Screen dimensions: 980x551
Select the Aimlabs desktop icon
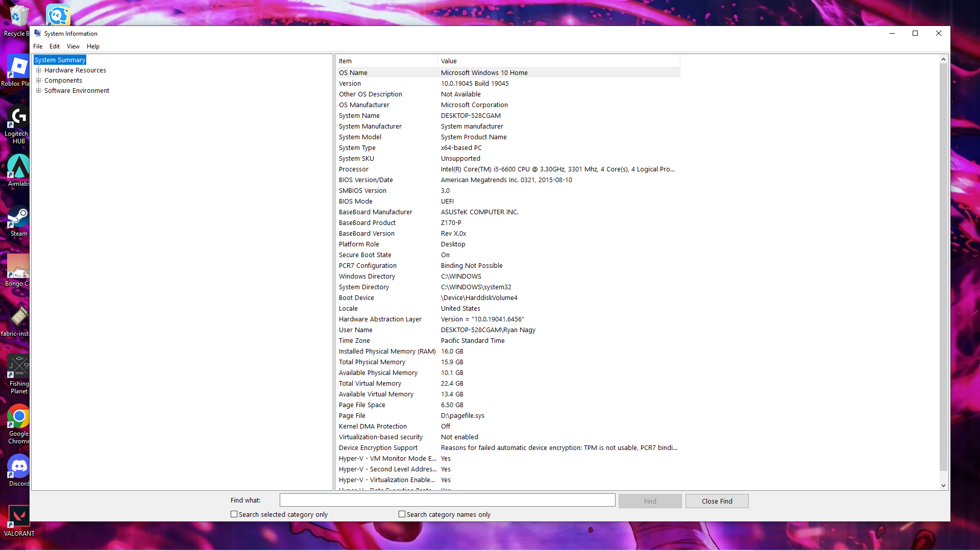(18, 167)
